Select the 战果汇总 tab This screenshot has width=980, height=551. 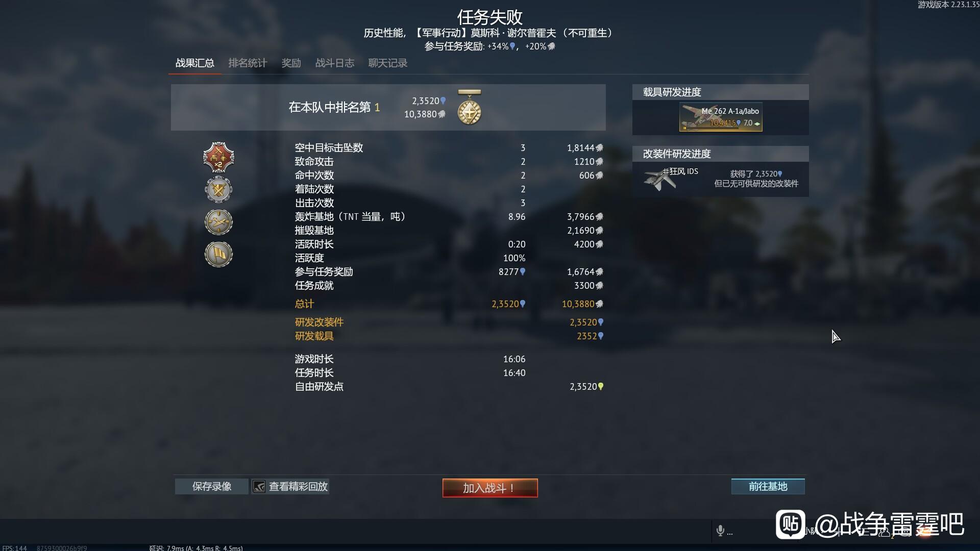click(x=195, y=63)
